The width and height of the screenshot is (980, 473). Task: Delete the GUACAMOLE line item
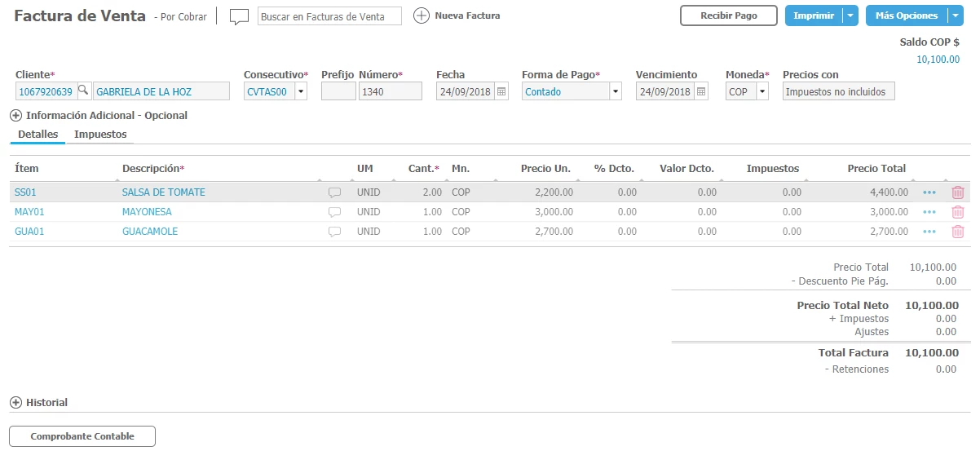(957, 232)
